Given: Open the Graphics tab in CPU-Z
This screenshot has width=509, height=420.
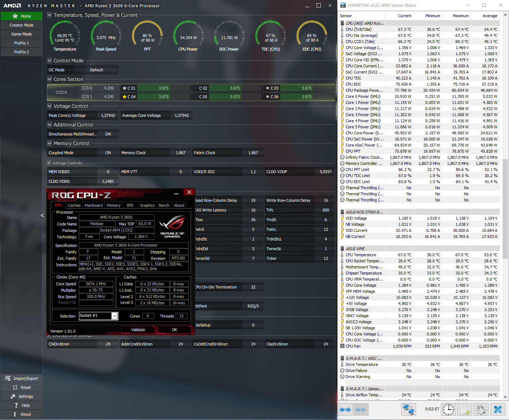Looking at the screenshot, I should pos(147,205).
